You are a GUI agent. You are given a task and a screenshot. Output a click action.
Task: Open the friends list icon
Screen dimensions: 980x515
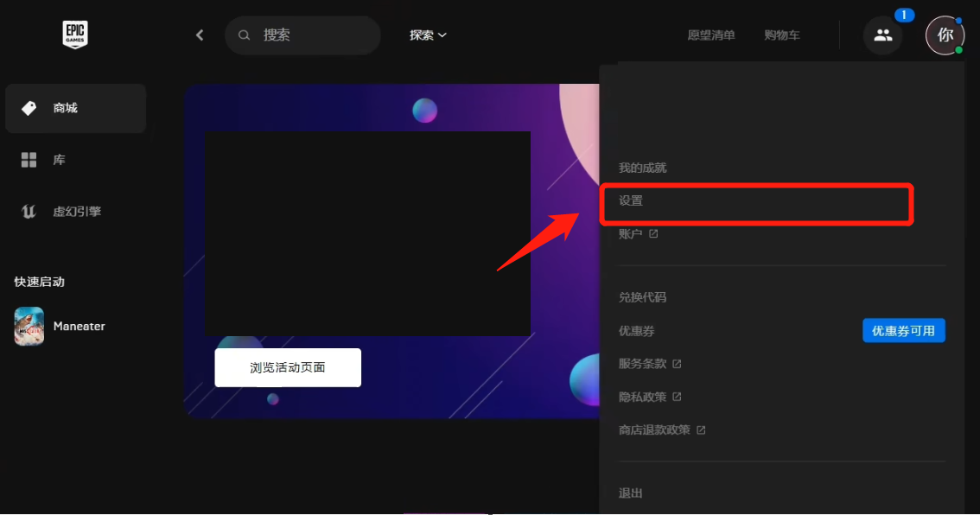click(882, 35)
